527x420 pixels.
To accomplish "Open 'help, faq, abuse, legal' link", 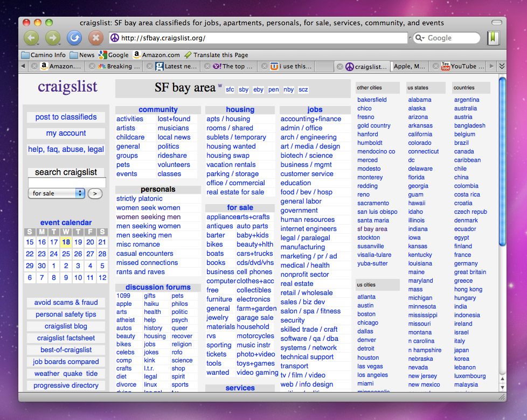I will [66, 149].
